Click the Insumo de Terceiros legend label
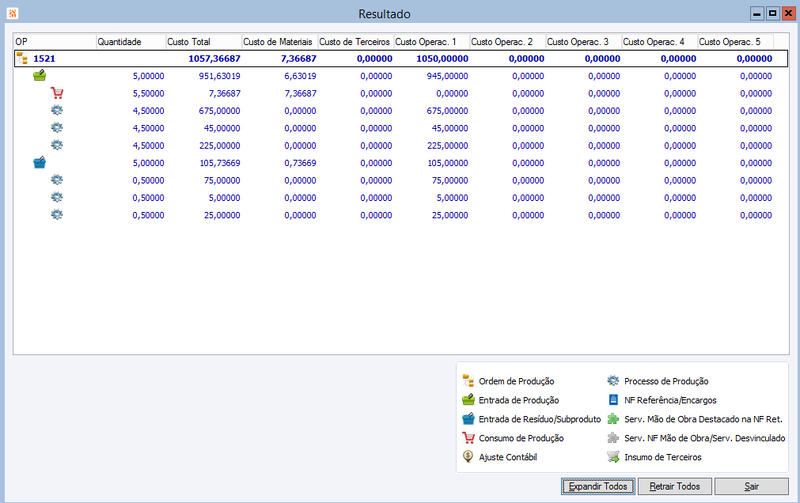This screenshot has width=800, height=503. click(x=663, y=457)
